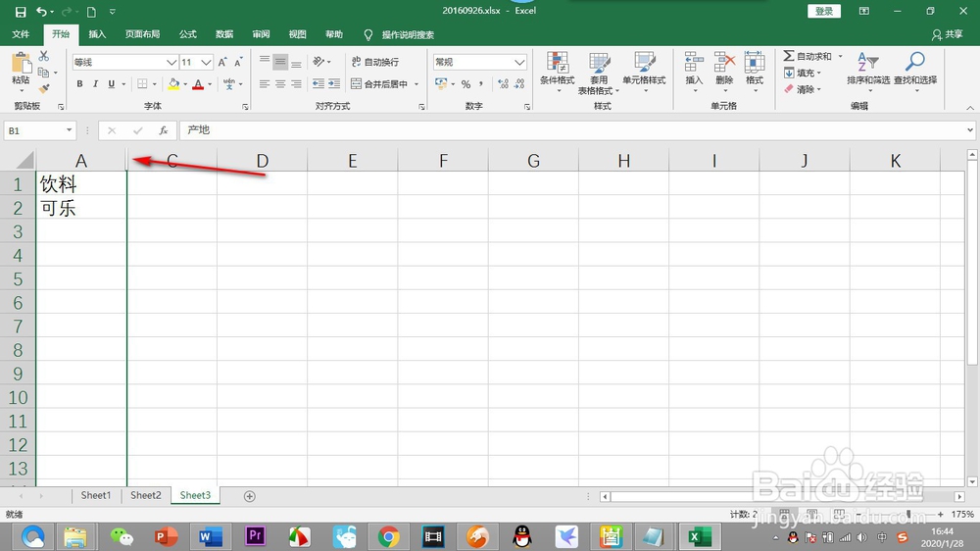Open Chrome from the taskbar
Viewport: 980px width, 551px height.
pos(388,536)
